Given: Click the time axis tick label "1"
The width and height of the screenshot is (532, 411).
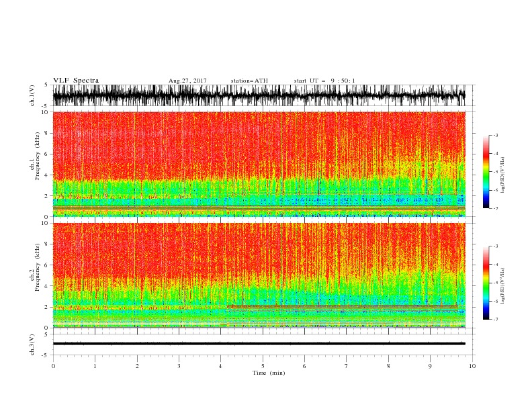Looking at the screenshot, I should click(95, 366).
